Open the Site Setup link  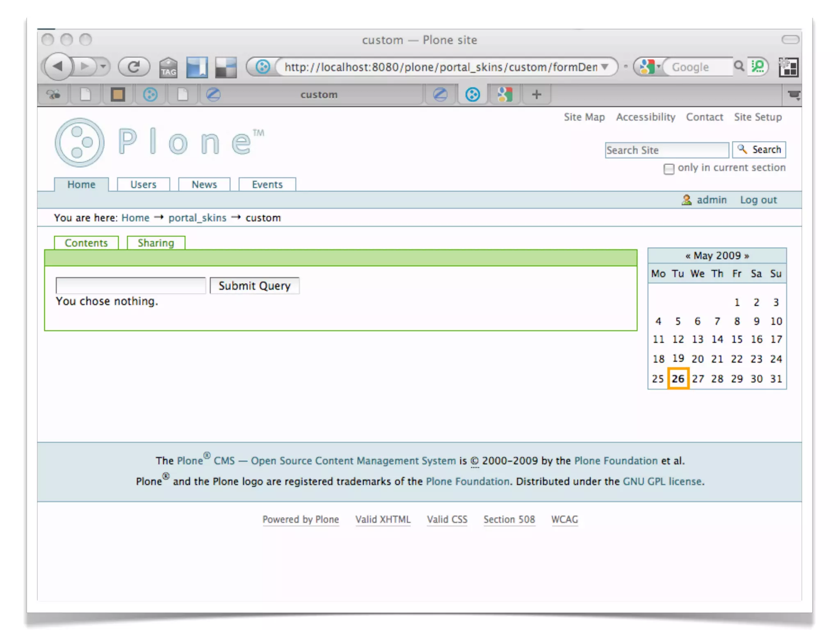pos(758,117)
